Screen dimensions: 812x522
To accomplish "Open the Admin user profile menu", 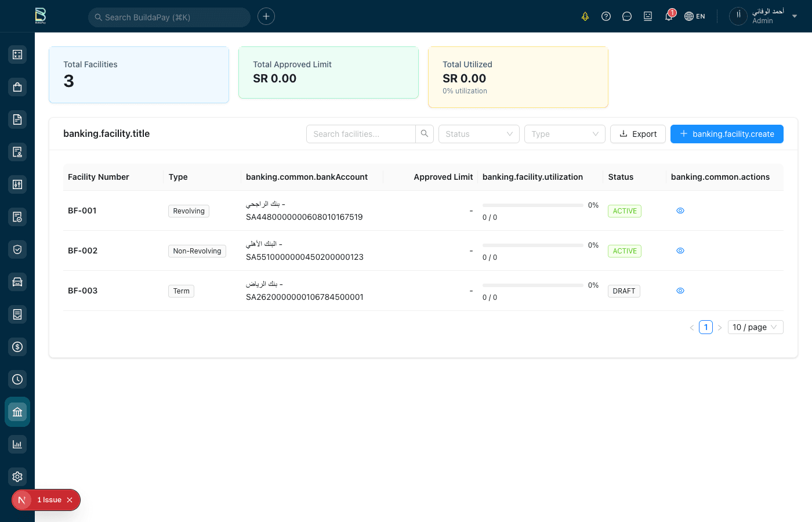I will 763,16.
